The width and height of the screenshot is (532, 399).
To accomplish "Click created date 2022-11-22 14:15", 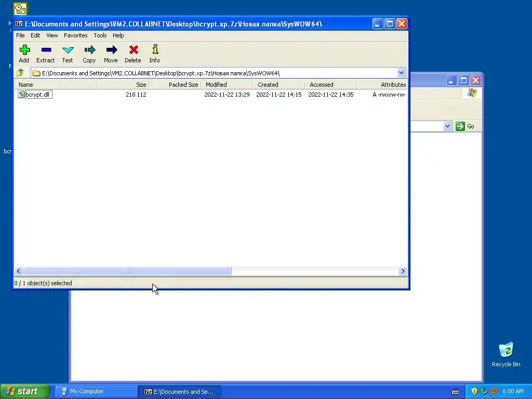I will pos(278,95).
